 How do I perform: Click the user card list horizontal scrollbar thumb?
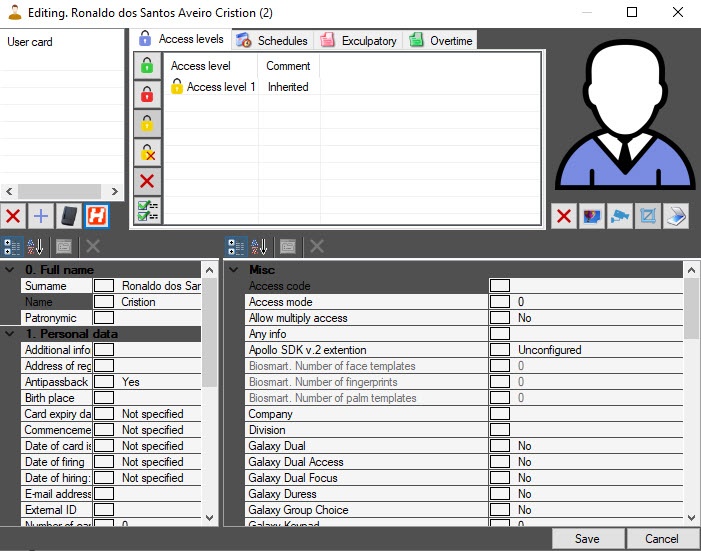click(x=59, y=191)
